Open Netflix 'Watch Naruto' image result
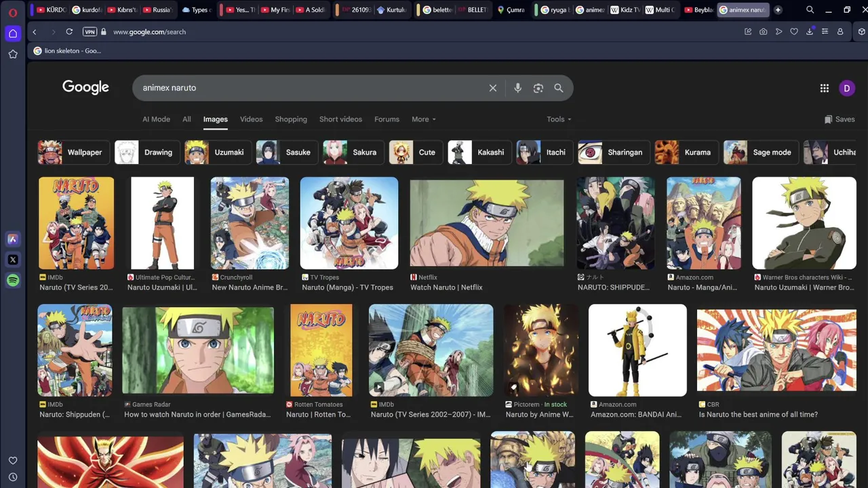868x488 pixels. click(487, 224)
